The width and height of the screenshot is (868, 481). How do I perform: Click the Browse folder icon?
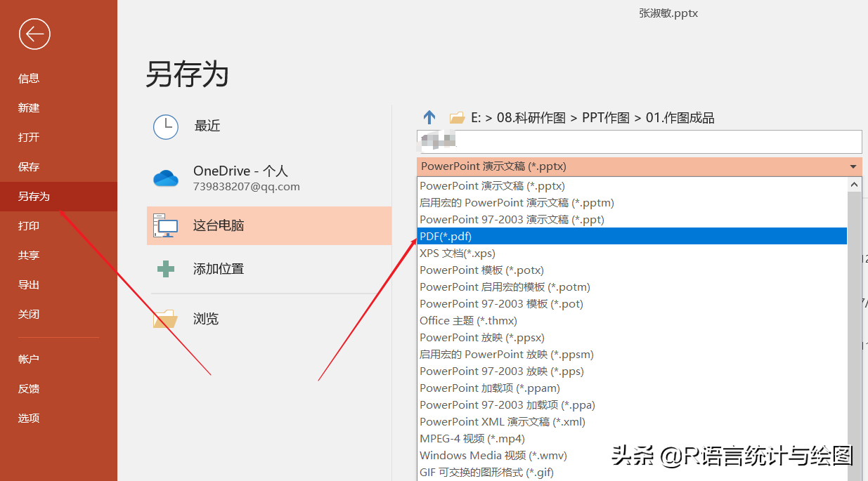pos(166,319)
